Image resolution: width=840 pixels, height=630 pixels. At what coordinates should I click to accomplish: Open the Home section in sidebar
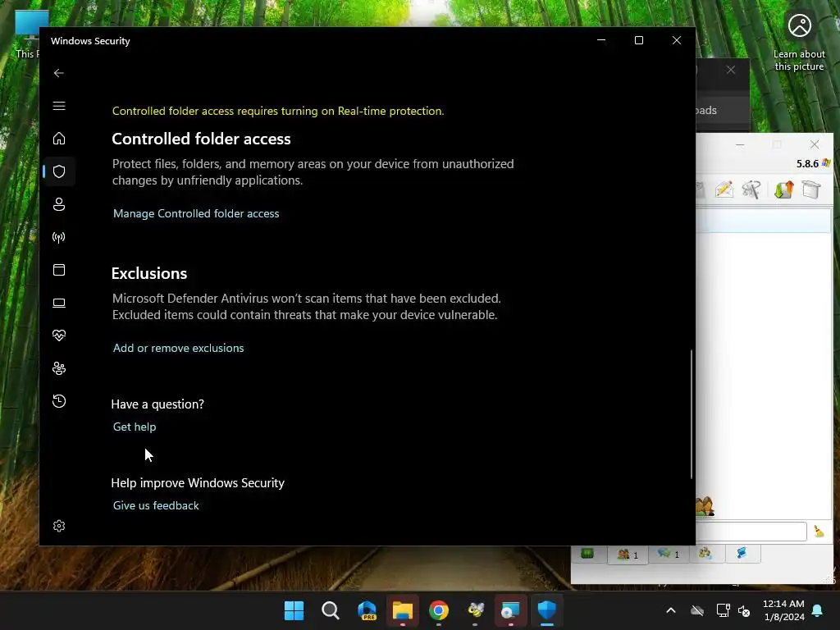[x=59, y=139]
